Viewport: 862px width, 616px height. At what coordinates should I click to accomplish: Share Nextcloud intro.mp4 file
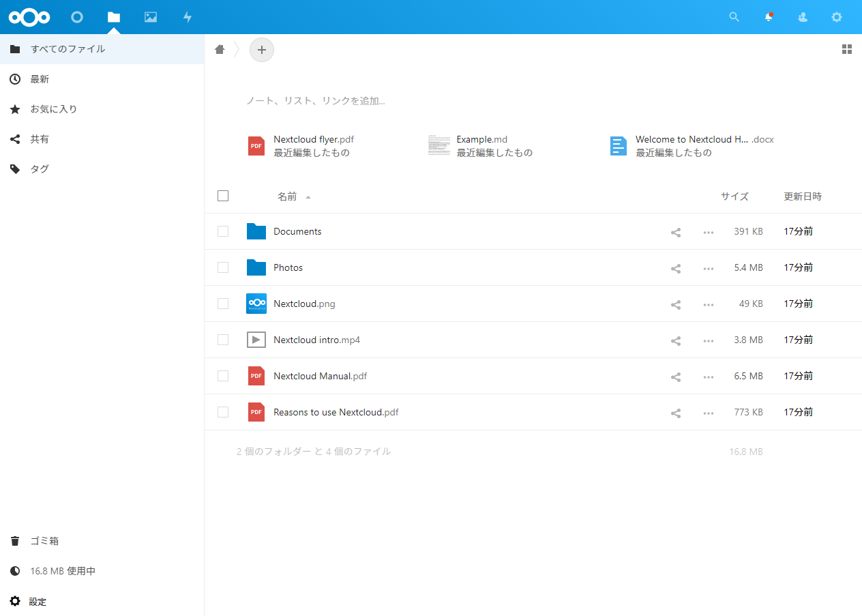(x=676, y=340)
